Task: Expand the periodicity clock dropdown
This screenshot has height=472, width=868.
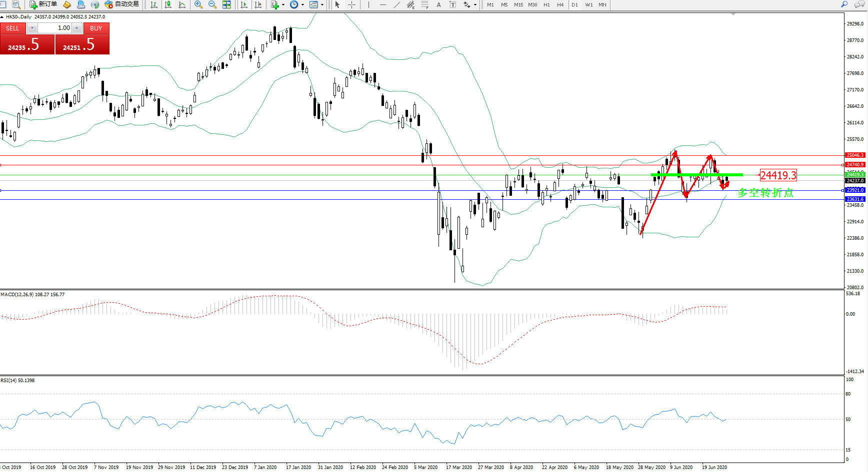Action: point(302,5)
